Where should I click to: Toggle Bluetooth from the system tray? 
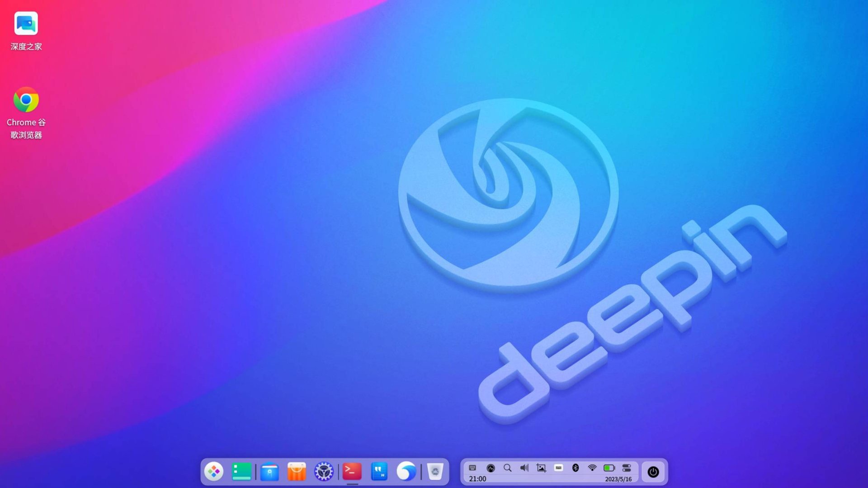coord(575,468)
